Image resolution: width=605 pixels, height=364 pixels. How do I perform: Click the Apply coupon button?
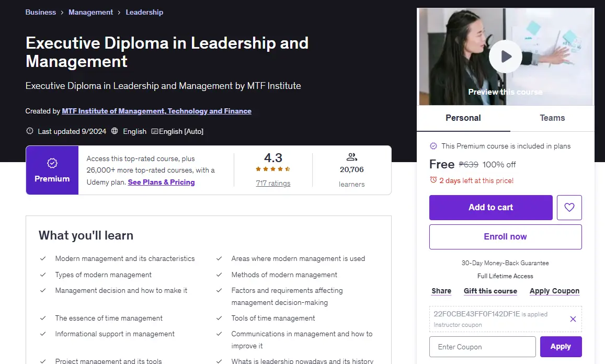coord(561,347)
